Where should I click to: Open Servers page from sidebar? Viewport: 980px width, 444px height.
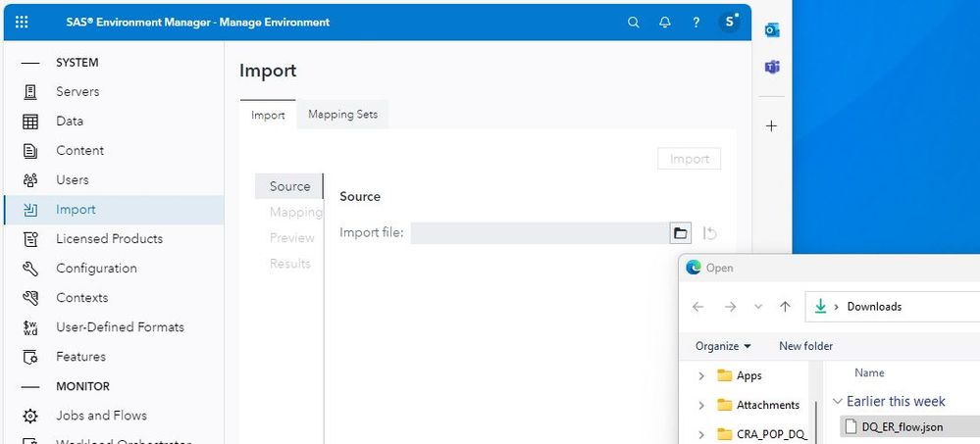pos(77,92)
